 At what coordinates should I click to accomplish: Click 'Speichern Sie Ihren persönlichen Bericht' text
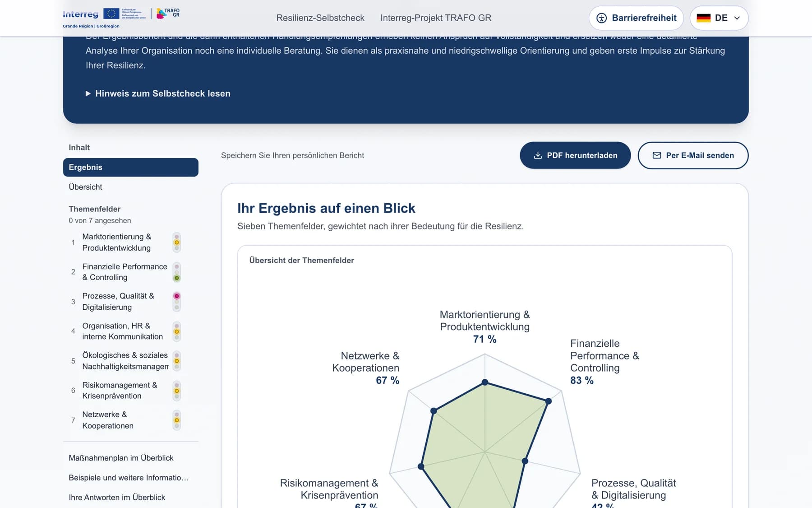[x=292, y=155]
